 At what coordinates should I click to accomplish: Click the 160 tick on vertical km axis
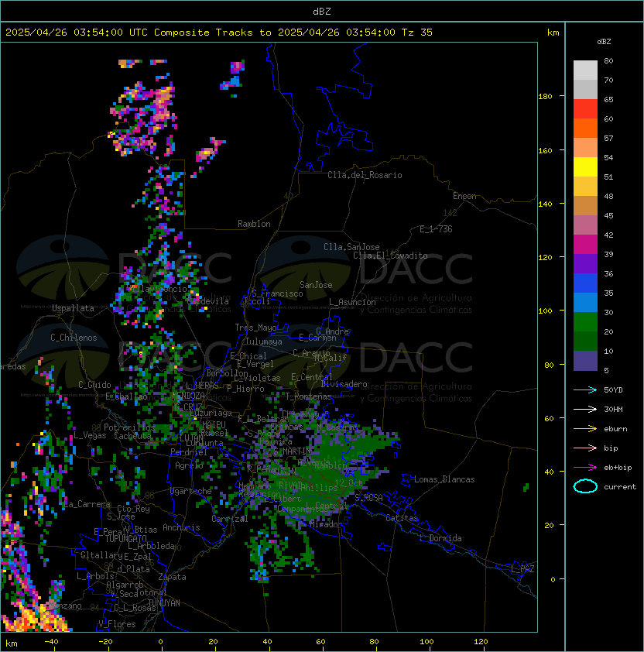[x=545, y=150]
